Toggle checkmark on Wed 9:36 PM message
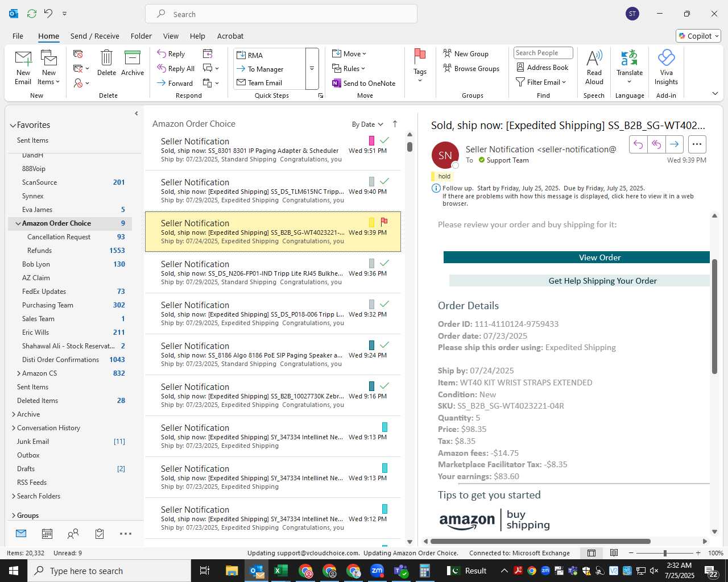The height and width of the screenshot is (582, 728). [x=384, y=263]
